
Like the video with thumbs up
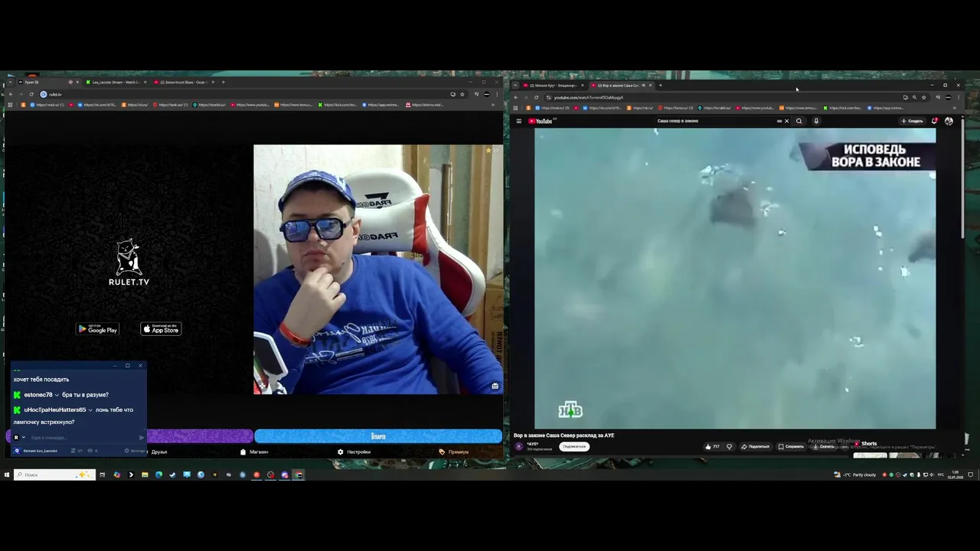[713, 446]
